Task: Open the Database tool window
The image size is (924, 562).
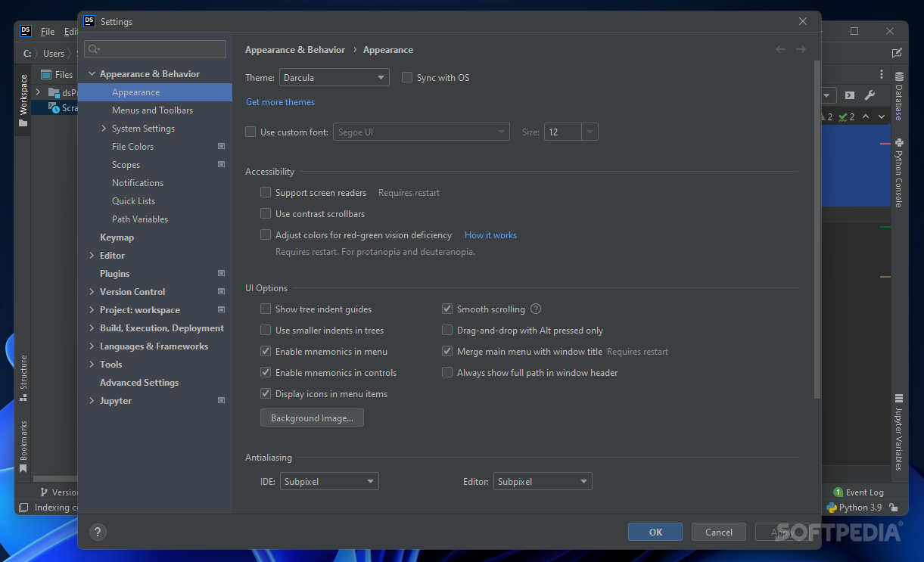Action: tap(899, 96)
